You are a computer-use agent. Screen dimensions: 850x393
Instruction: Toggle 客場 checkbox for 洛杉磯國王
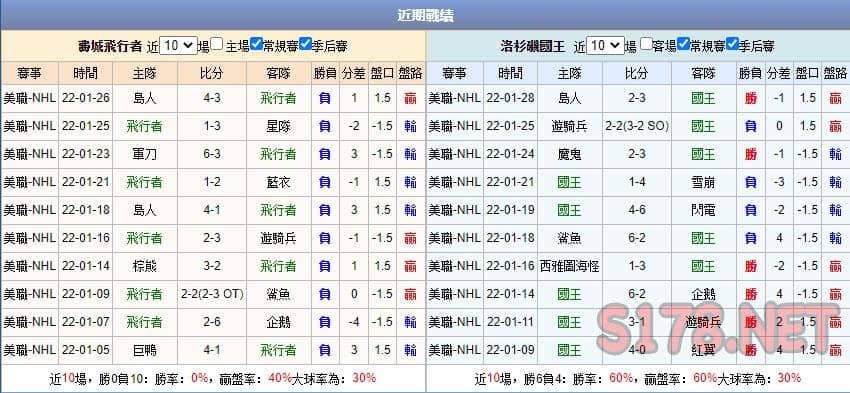coord(646,44)
